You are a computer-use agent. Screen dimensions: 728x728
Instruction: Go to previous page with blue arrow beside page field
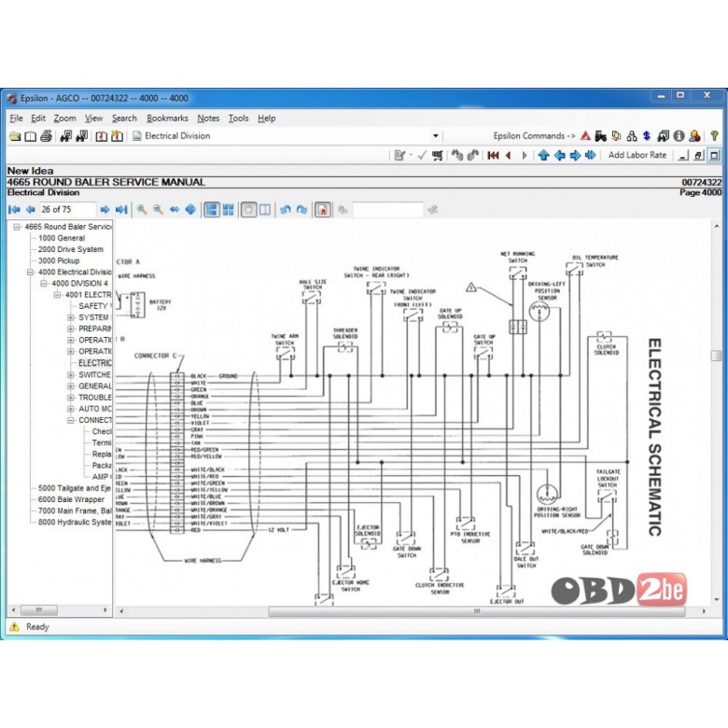click(31, 210)
